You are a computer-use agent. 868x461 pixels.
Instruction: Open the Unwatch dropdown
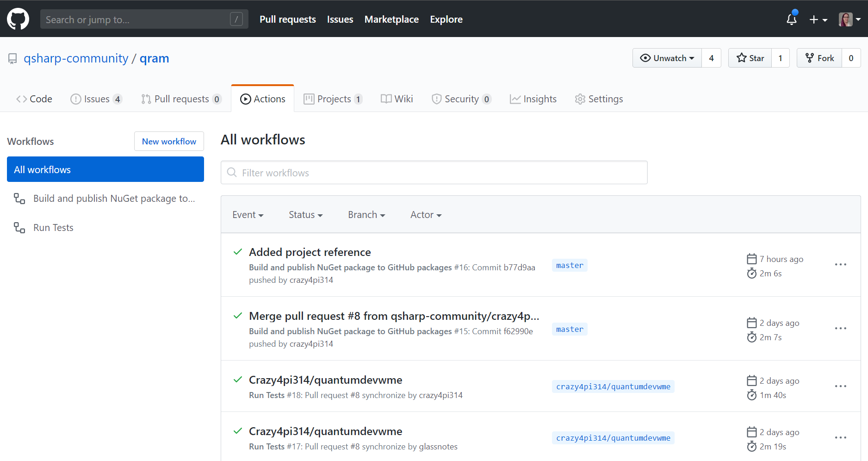pos(667,58)
